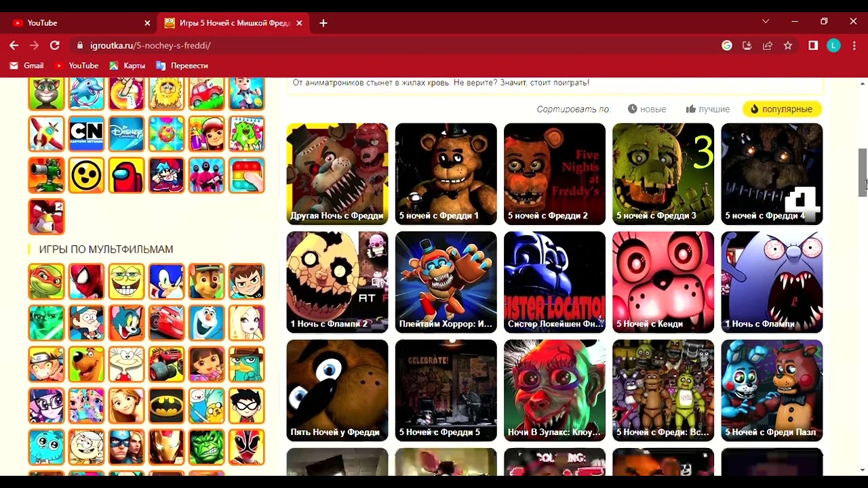868x488 pixels.
Task: Open the Ben 10 games icon
Action: click(246, 281)
